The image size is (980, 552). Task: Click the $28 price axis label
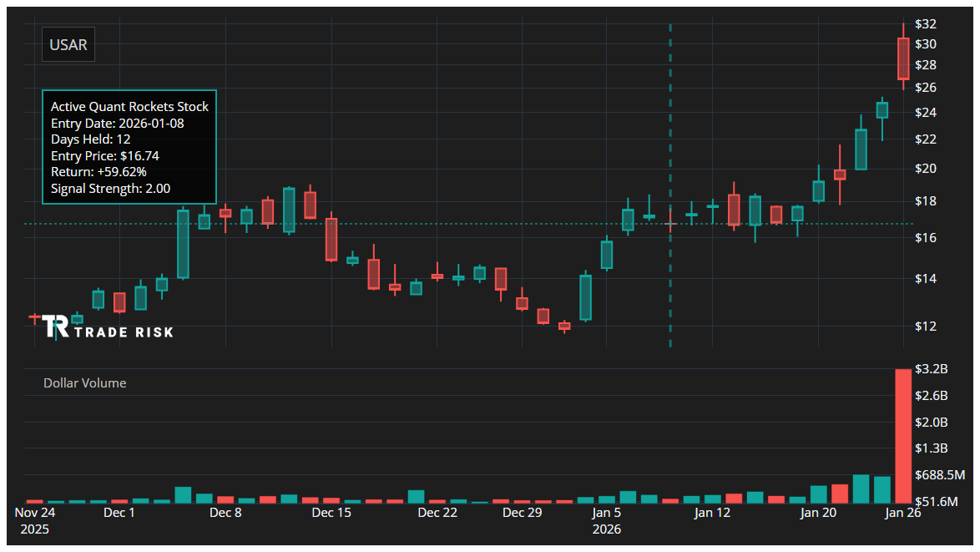[926, 65]
